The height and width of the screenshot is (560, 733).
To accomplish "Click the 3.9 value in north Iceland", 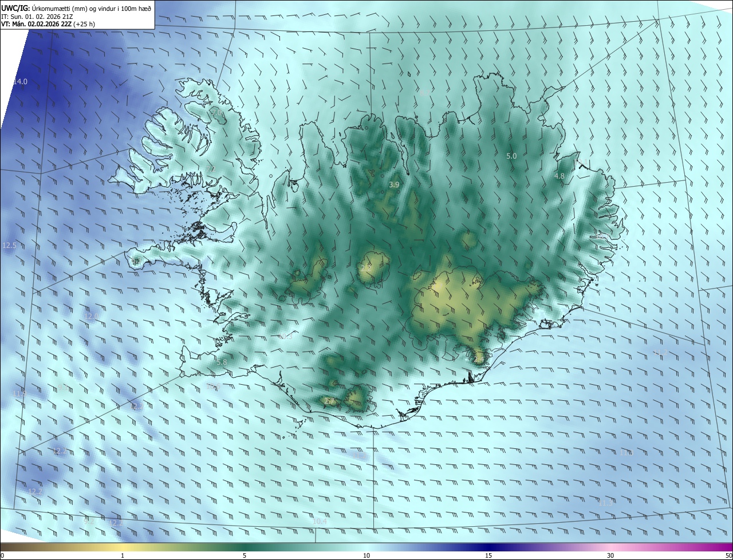I will (394, 184).
